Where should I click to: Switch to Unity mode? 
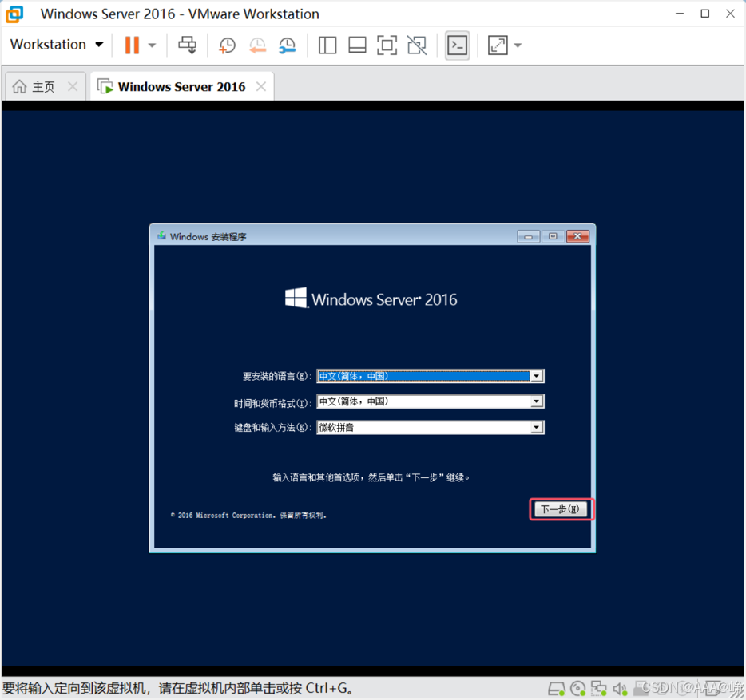(x=417, y=45)
